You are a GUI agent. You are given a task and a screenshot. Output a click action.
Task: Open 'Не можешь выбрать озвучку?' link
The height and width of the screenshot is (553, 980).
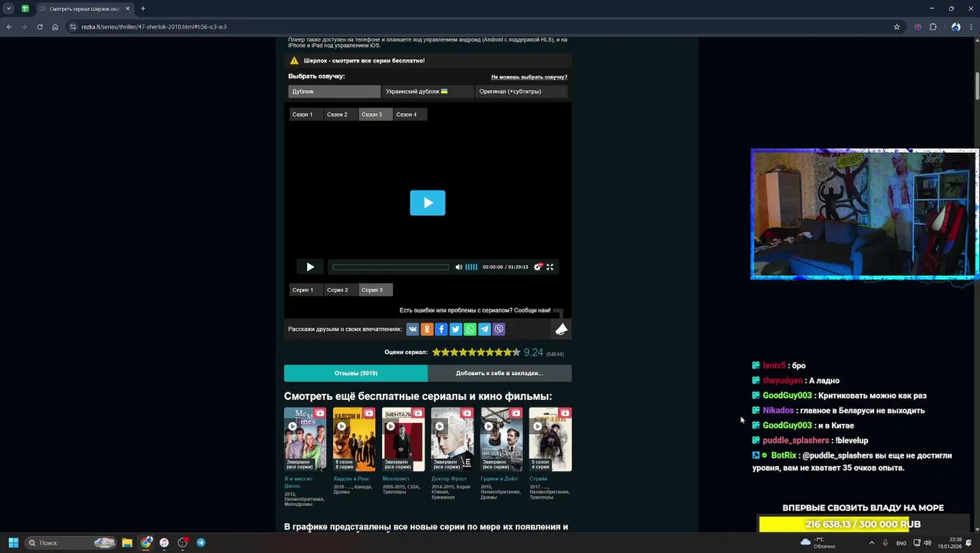[529, 77]
